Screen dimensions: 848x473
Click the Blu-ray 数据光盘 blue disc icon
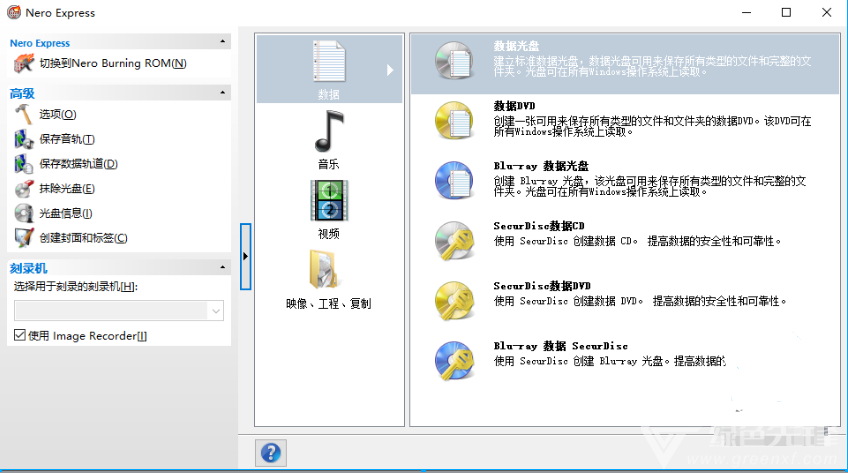(455, 181)
